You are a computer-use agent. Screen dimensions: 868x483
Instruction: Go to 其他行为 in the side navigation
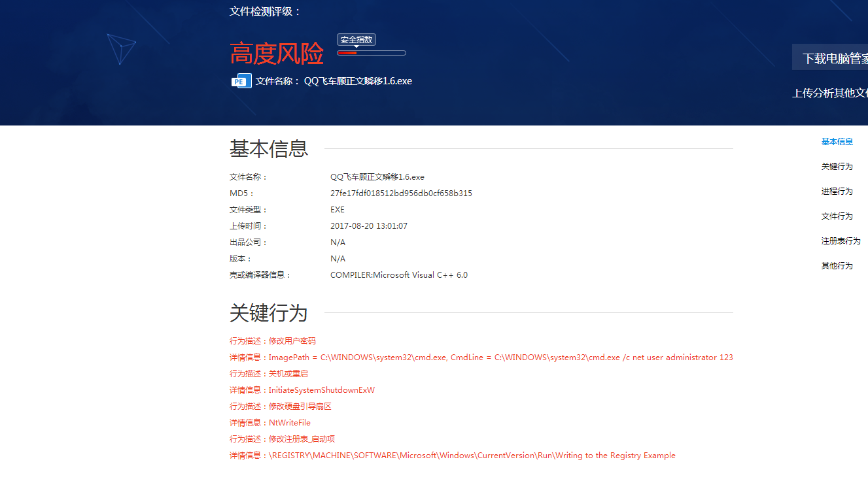pyautogui.click(x=837, y=266)
